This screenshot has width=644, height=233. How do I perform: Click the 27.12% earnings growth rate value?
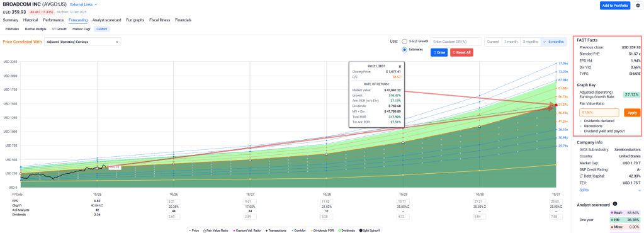click(x=632, y=94)
